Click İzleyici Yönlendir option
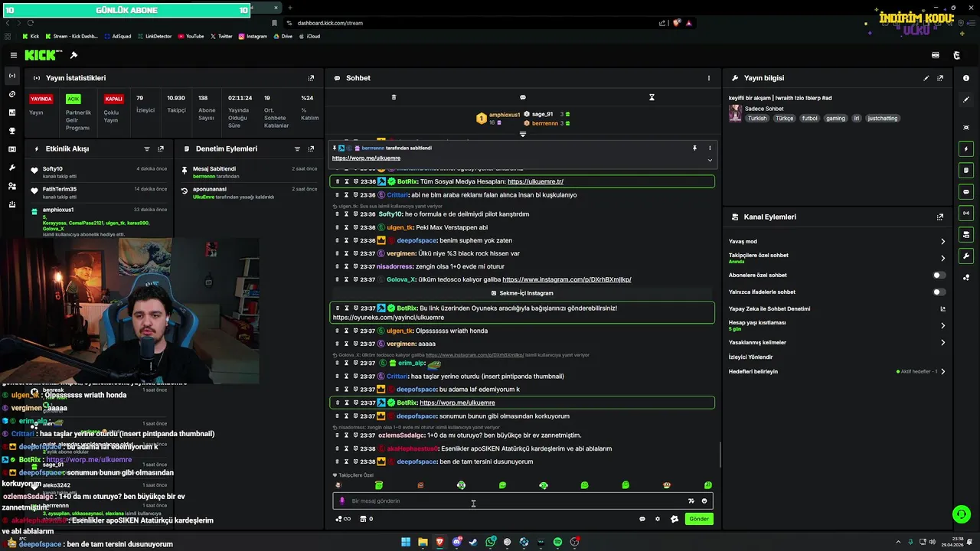The image size is (980, 551). point(751,357)
